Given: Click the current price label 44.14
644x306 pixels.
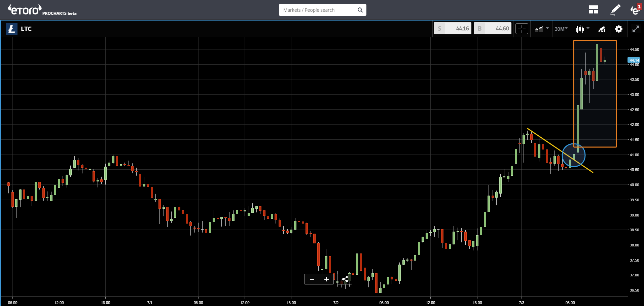Looking at the screenshot, I should point(634,60).
